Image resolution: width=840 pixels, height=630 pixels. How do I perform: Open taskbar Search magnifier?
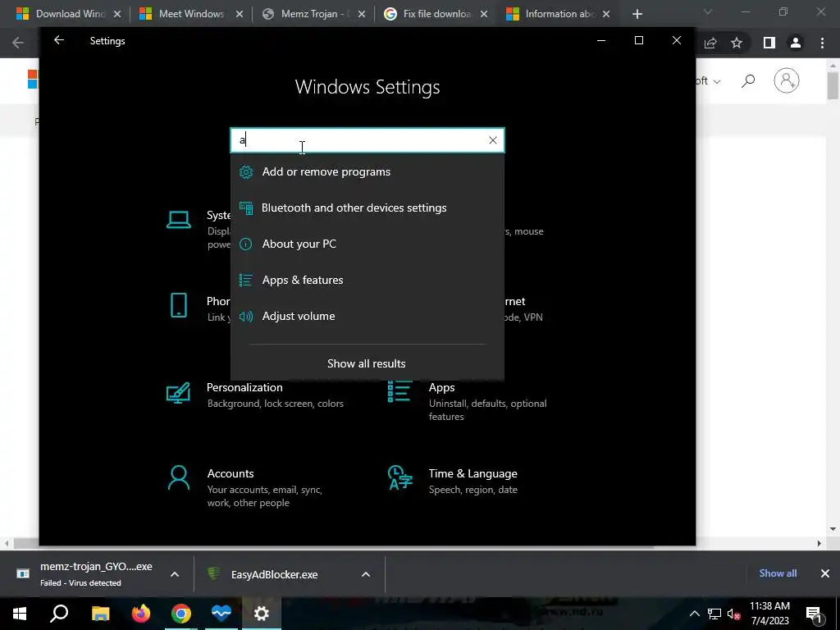click(x=59, y=614)
